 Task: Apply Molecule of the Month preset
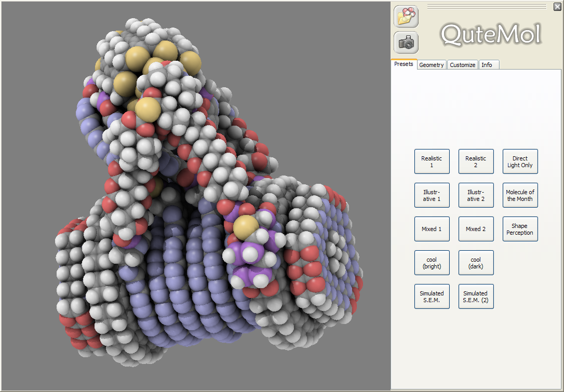(x=520, y=195)
